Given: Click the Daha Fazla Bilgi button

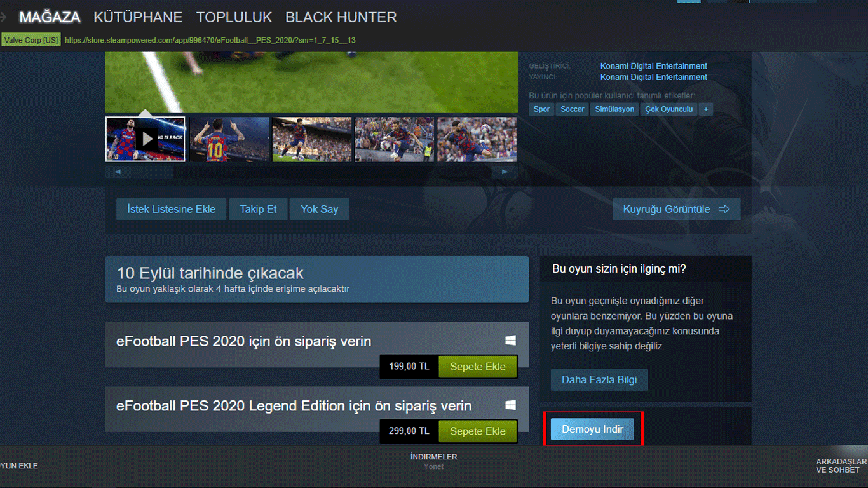Looking at the screenshot, I should coord(599,380).
